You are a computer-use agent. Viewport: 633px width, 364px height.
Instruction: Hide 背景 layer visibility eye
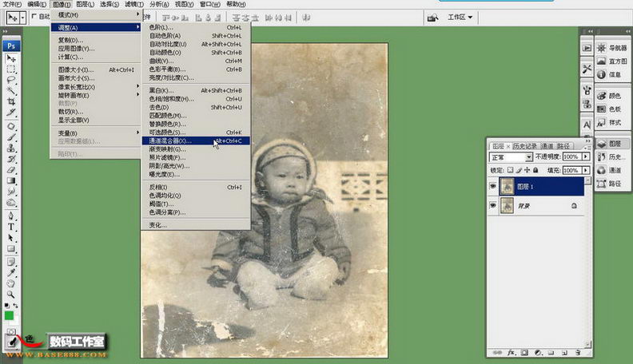[492, 205]
